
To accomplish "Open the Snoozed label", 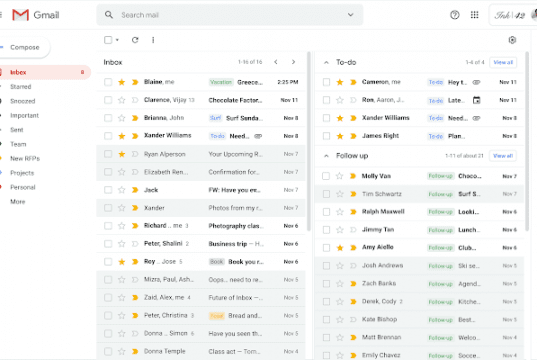I will tap(23, 101).
